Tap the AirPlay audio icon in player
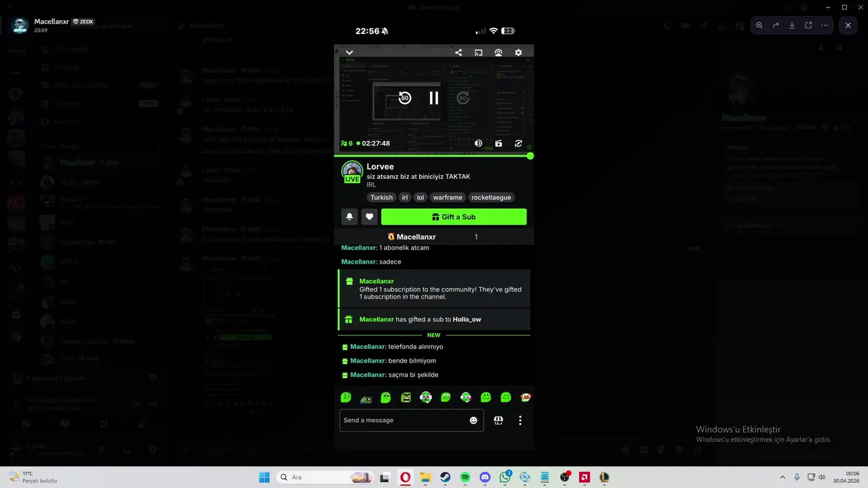This screenshot has width=868, height=488. (x=498, y=52)
